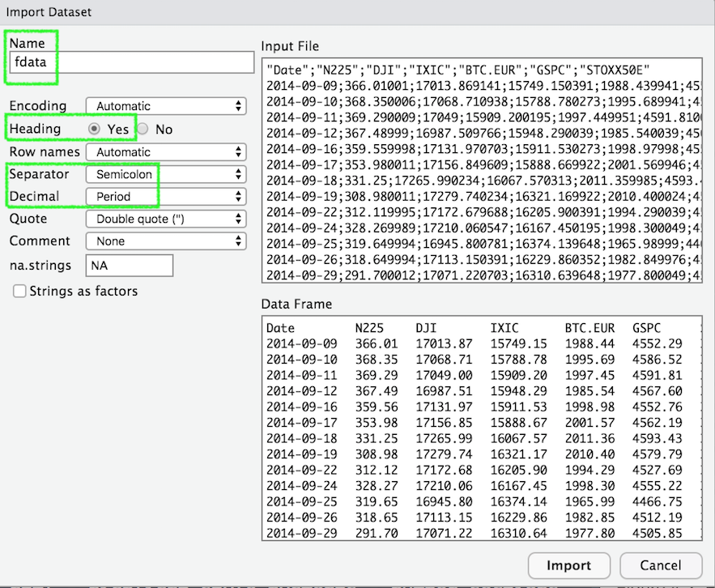715x588 pixels.
Task: Click the Date column header in Data Frame
Action: 280,328
